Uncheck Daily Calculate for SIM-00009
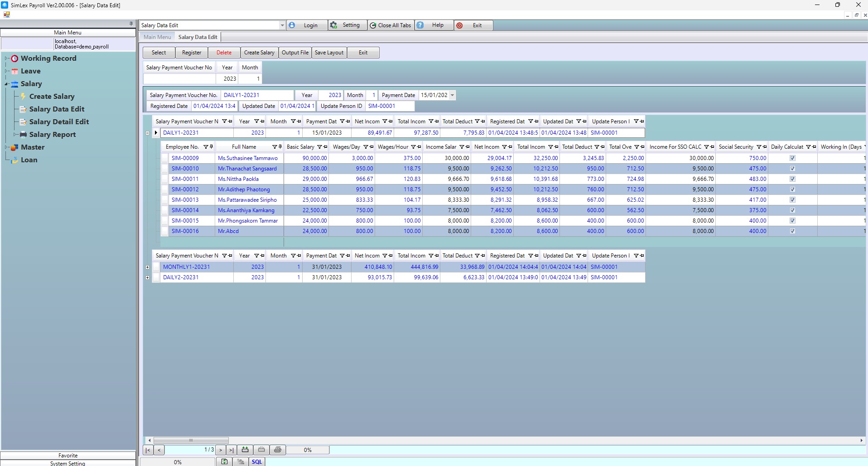The height and width of the screenshot is (466, 868). point(792,158)
